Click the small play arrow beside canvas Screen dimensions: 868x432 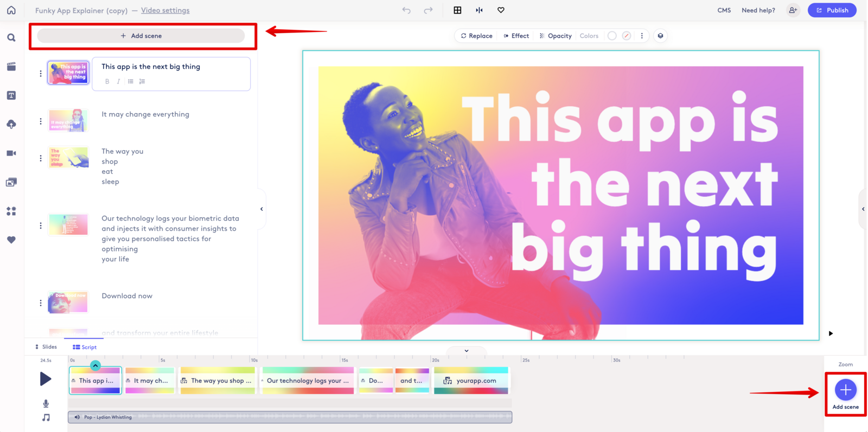coord(831,333)
